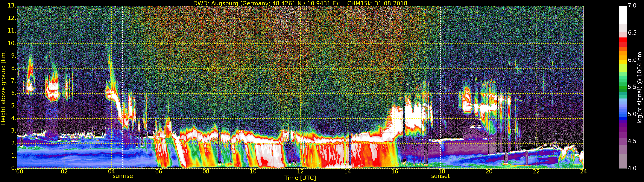Click the "16" time axis tick label
The height and width of the screenshot is (182, 644).
click(395, 172)
